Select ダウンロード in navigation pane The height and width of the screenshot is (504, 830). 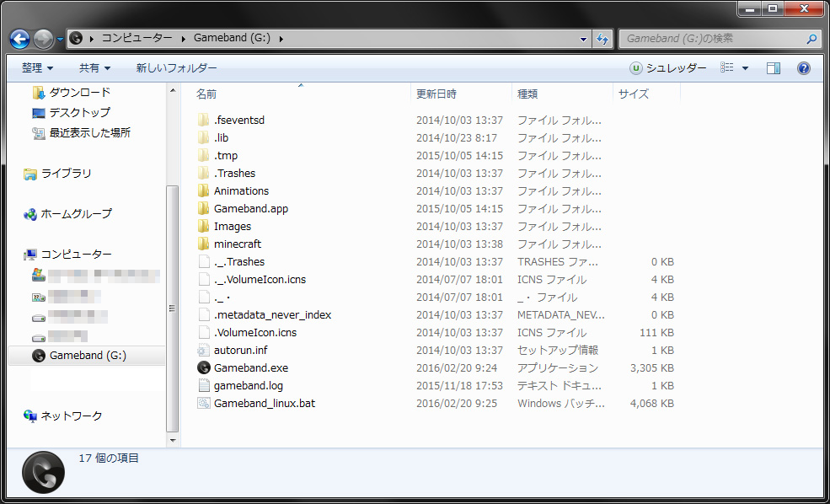71,93
